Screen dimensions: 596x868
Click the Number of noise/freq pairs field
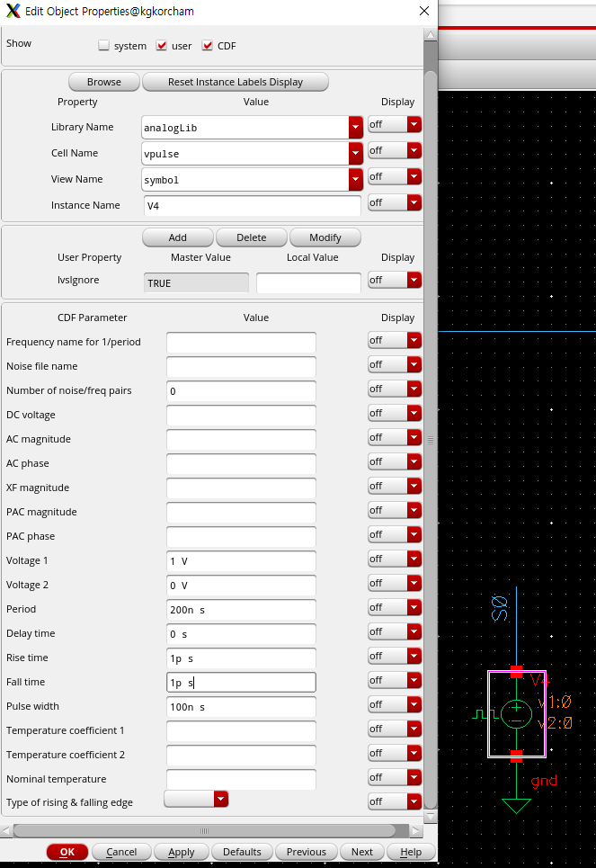click(241, 391)
